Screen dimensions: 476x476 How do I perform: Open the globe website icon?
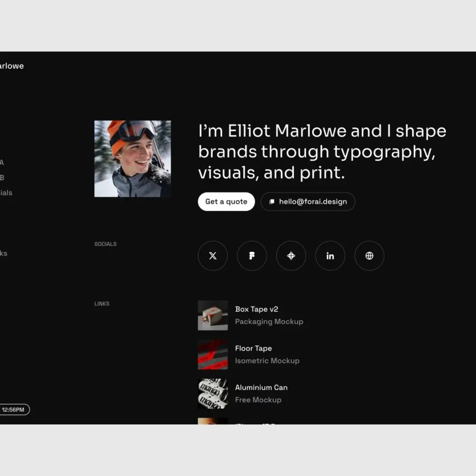coord(369,255)
